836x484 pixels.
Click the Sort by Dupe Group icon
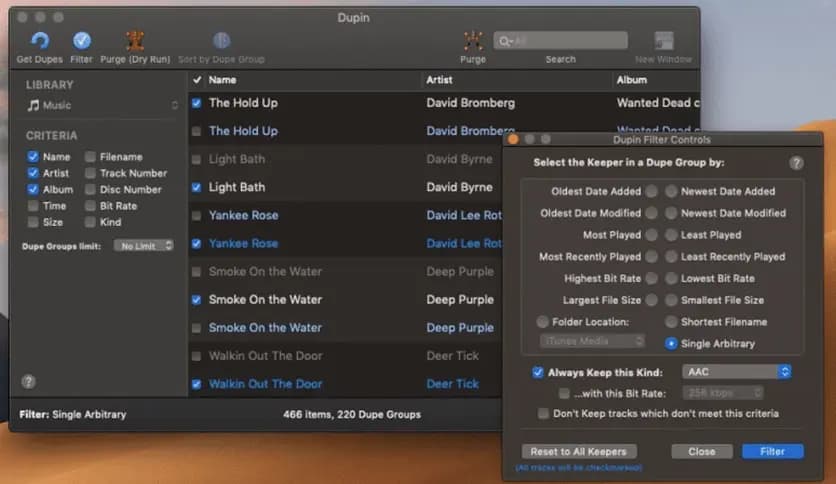click(221, 41)
